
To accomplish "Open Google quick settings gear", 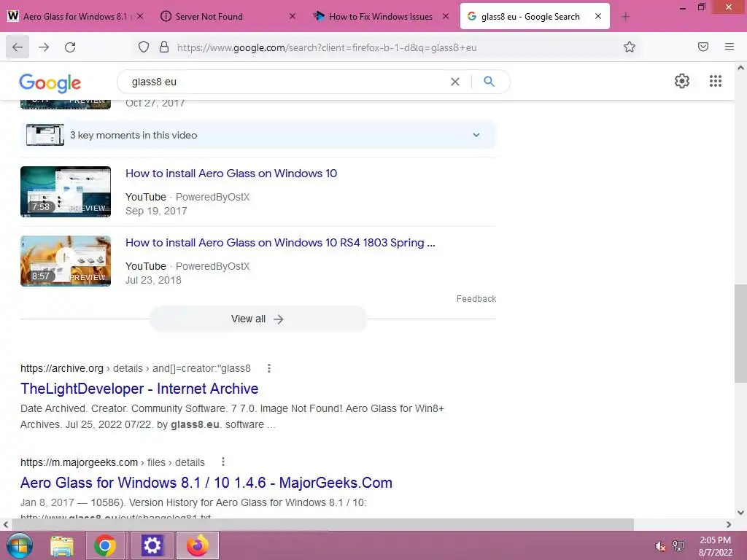I will 682,81.
